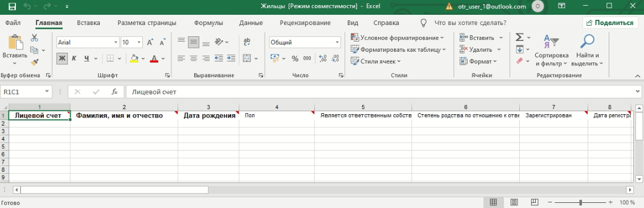Open Удалить cells dropdown
644x208 pixels.
[480, 49]
